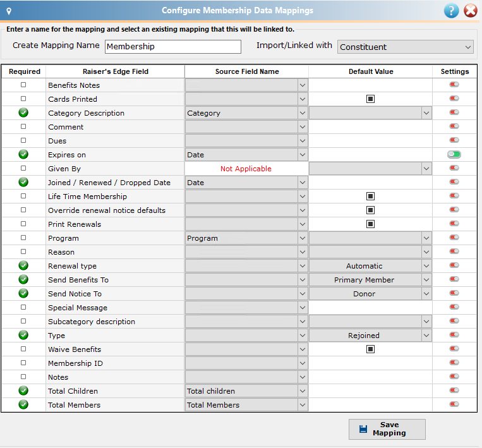Viewport: 482px width, 448px height.
Task: Click the Default Value cell for Special Message
Action: [x=370, y=308]
